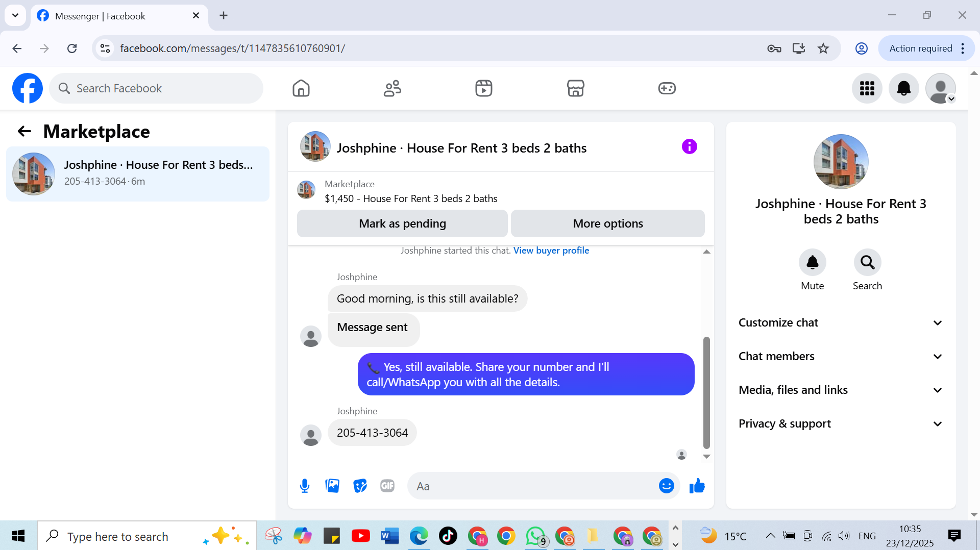The width and height of the screenshot is (980, 550).
Task: Click chat vertical scrollbar thumb
Action: pyautogui.click(x=706, y=392)
